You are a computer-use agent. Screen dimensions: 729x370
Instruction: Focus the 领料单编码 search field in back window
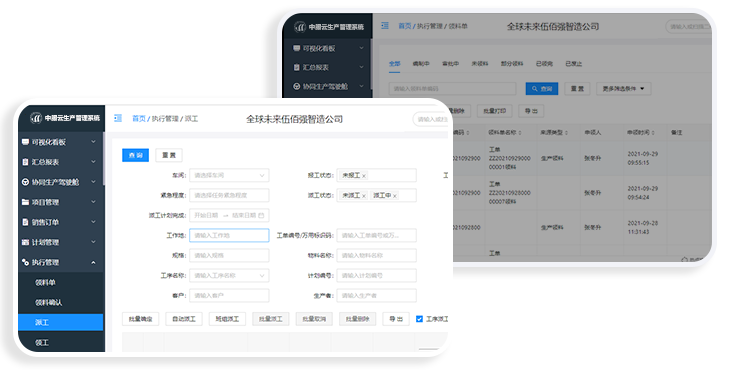(x=452, y=88)
